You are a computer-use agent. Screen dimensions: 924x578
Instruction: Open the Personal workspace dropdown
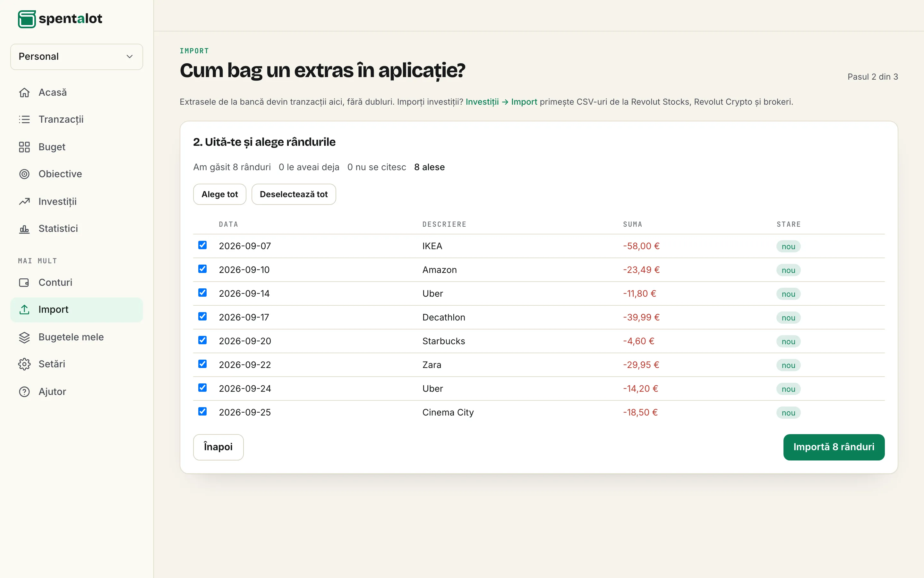(76, 57)
